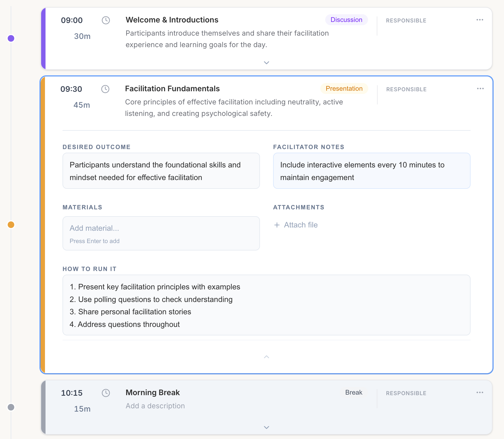Select the gray timeline dot for Morning Break

[x=11, y=407]
